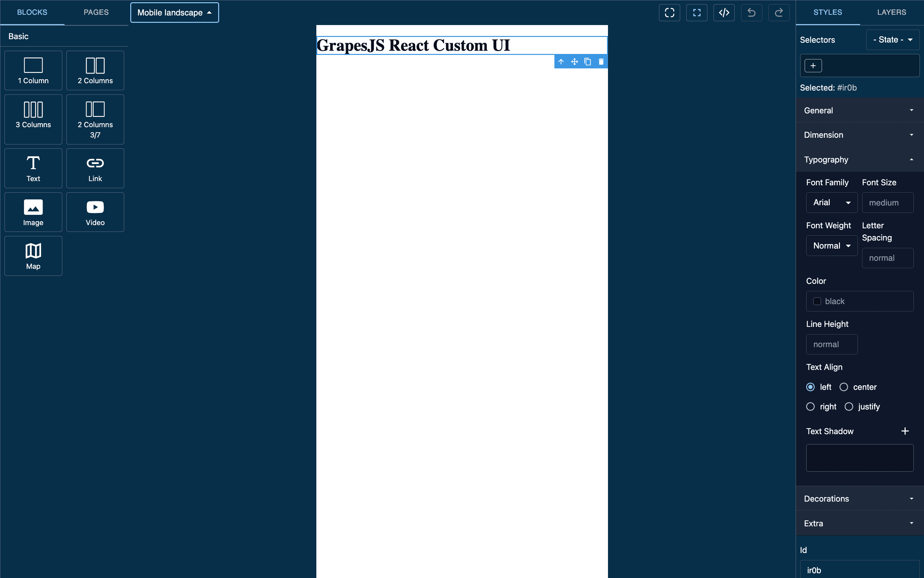Click the empty Text Shadow layers box
This screenshot has width=924, height=578.
[860, 458]
